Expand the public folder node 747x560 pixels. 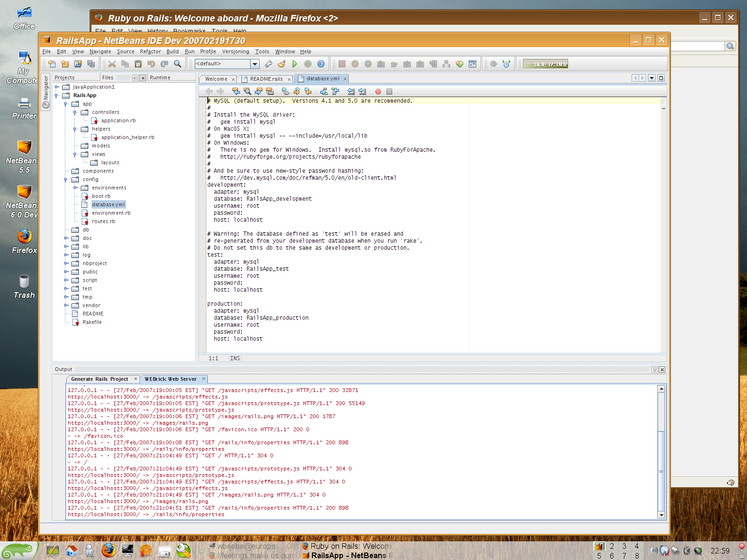(x=66, y=272)
